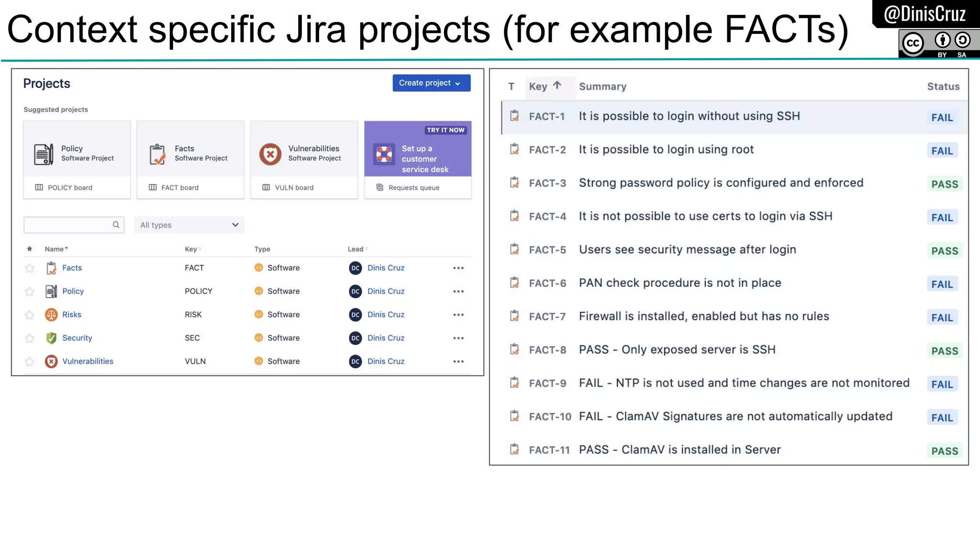Open the Policy project link in list

(73, 291)
